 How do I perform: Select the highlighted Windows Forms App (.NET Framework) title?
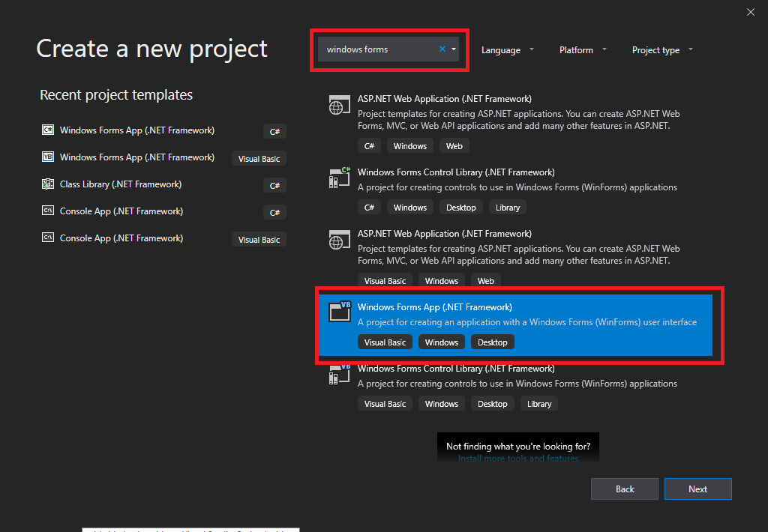coord(434,307)
